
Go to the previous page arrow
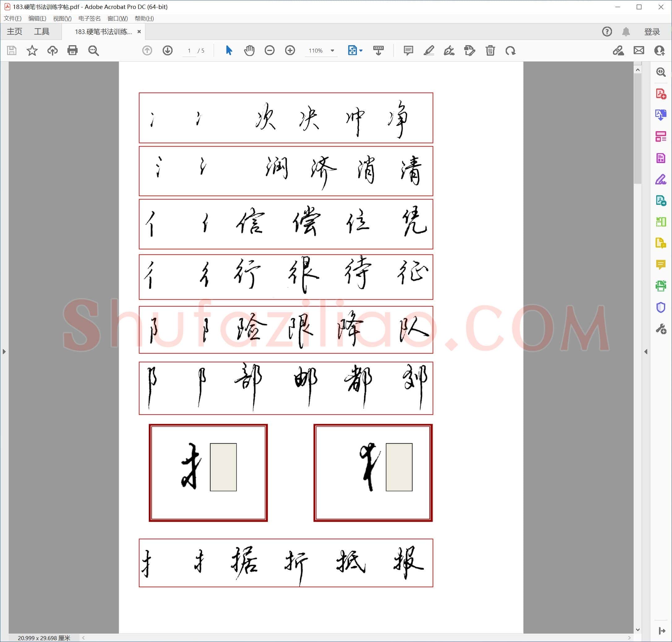point(147,51)
